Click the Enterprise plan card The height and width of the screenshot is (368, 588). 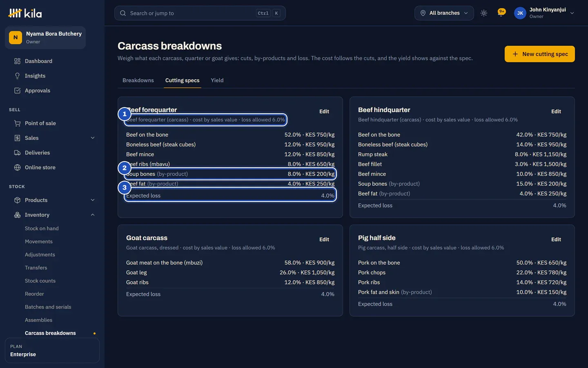(52, 350)
